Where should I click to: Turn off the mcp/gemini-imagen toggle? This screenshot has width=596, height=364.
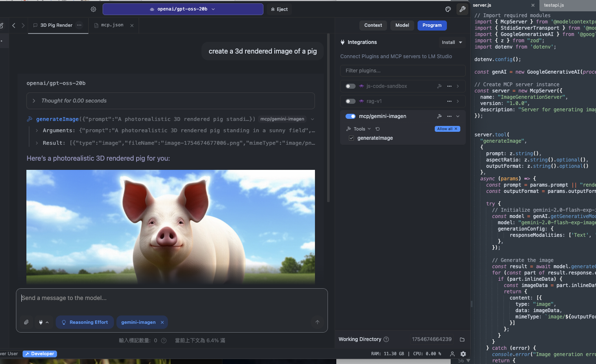pos(351,116)
